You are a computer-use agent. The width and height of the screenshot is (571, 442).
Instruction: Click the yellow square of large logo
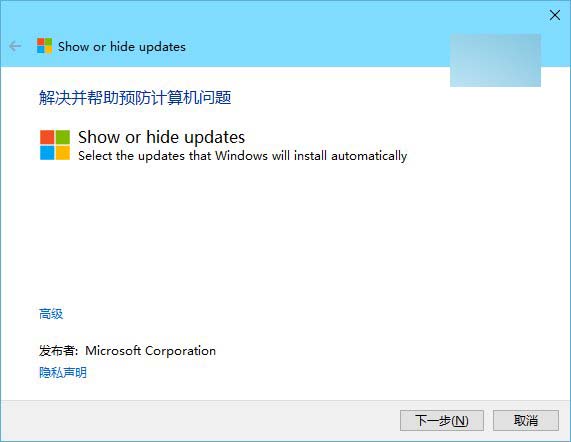(63, 153)
